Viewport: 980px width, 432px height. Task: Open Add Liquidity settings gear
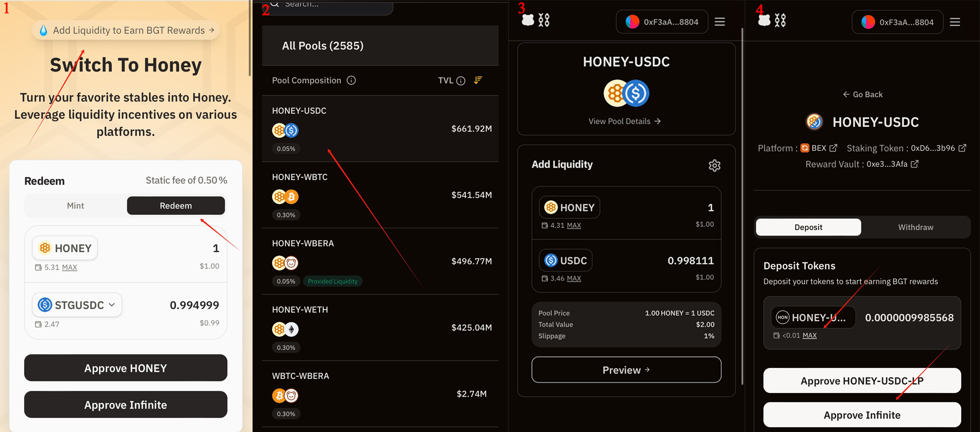click(x=714, y=165)
